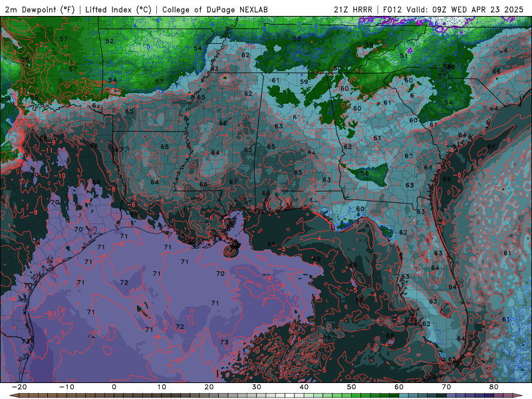Click the 30 label on the color scale
Viewport: 532px width, 399px height.
[257, 387]
